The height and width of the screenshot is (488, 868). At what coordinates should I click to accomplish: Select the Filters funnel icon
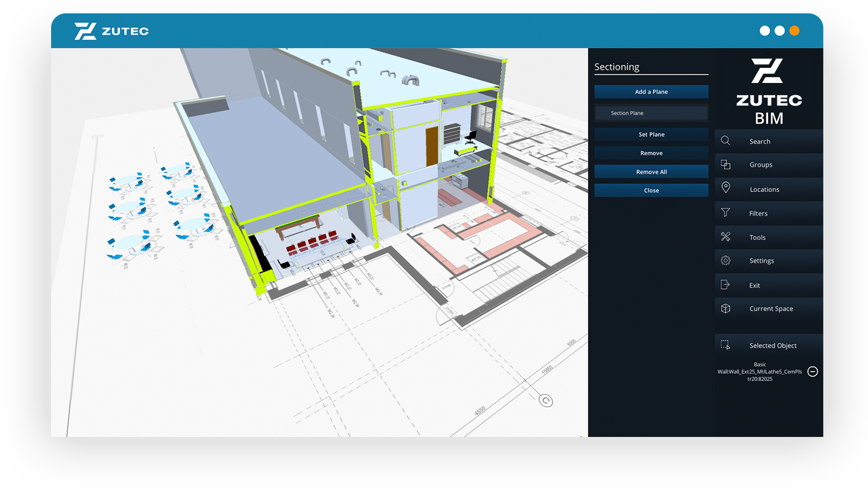[725, 212]
